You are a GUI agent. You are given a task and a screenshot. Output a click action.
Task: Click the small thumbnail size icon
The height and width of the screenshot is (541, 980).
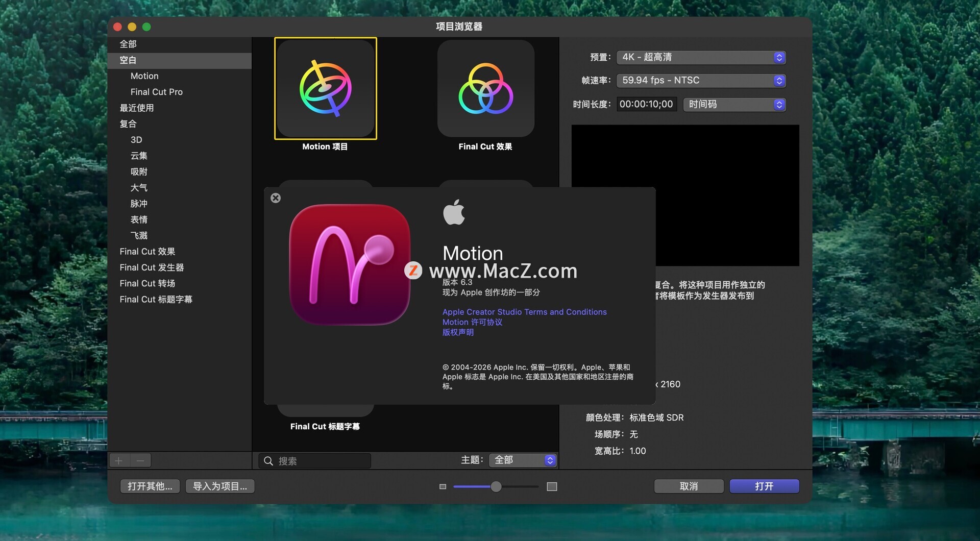[443, 487]
